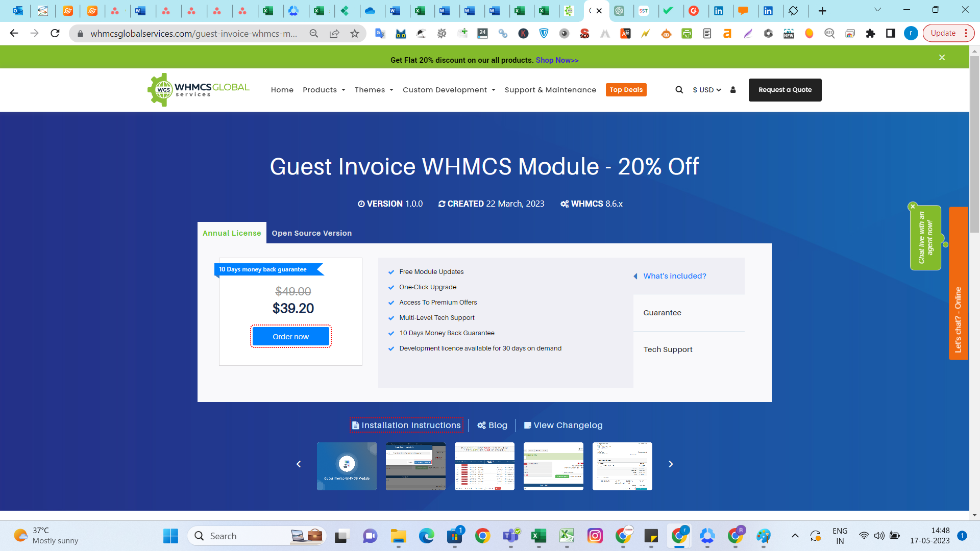Open the View Changelog link
The height and width of the screenshot is (551, 980).
coord(563,425)
